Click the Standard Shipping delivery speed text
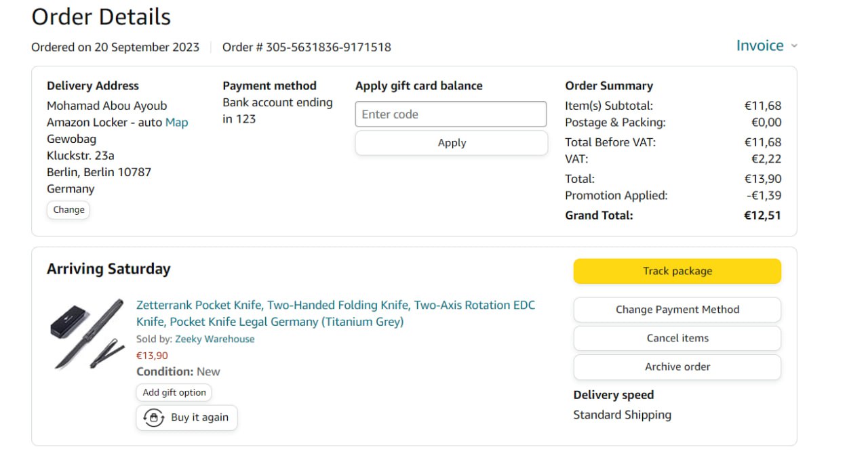868x462 pixels. coord(622,415)
